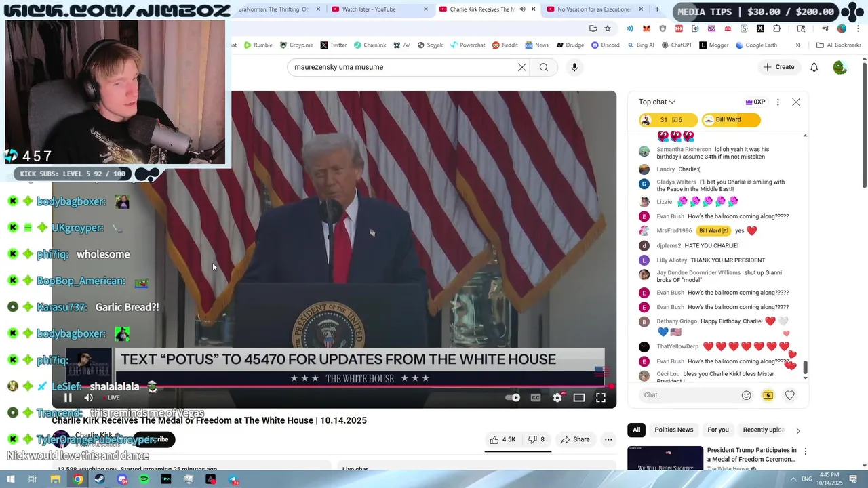Image resolution: width=868 pixels, height=488 pixels.
Task: Click the LIVE indicator in player
Action: (111, 398)
